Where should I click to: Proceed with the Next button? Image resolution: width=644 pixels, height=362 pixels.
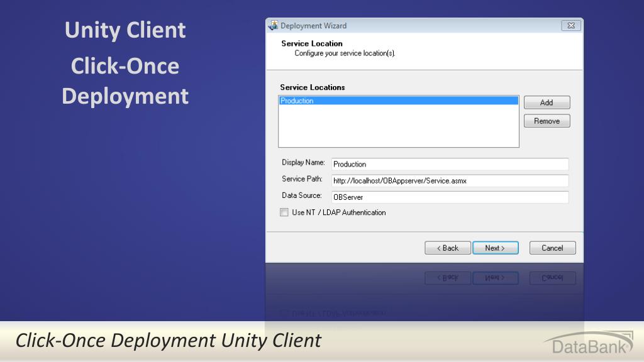[x=496, y=248]
